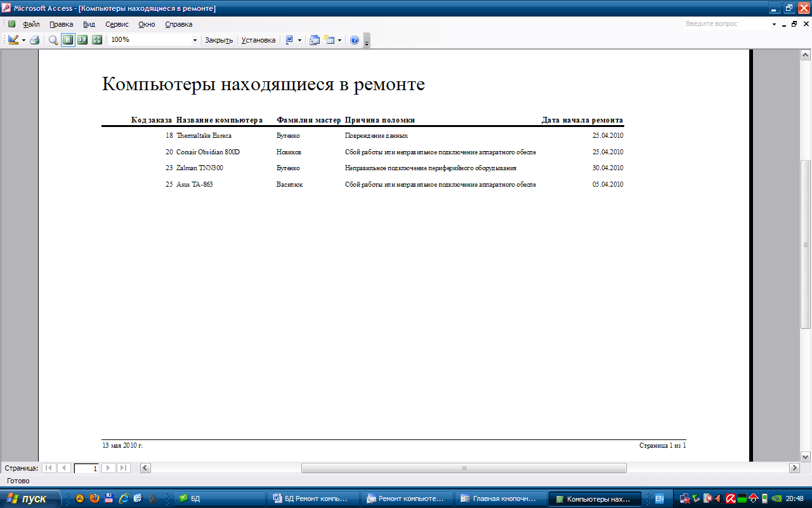Click the Office Links Word icon
The height and width of the screenshot is (508, 812).
(289, 40)
